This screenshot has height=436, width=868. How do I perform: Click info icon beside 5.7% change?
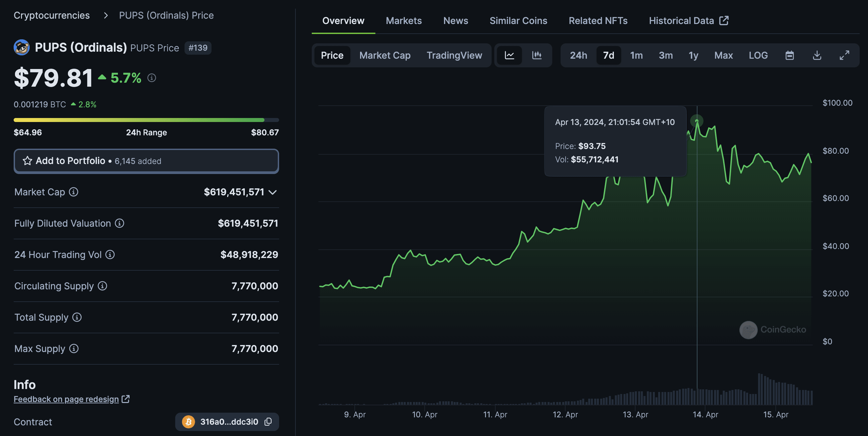point(152,78)
